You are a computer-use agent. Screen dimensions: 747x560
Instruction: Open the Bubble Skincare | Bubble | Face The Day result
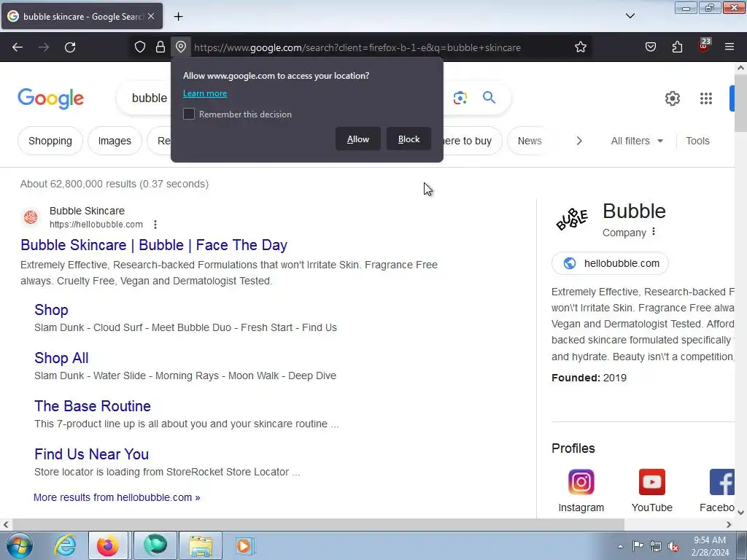click(154, 245)
